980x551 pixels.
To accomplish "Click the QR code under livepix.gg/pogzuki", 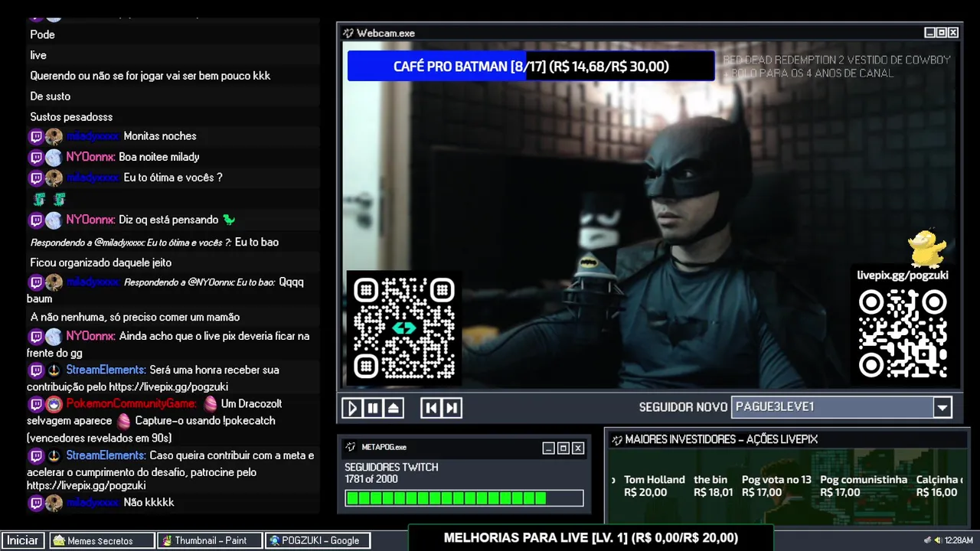I will (x=903, y=334).
